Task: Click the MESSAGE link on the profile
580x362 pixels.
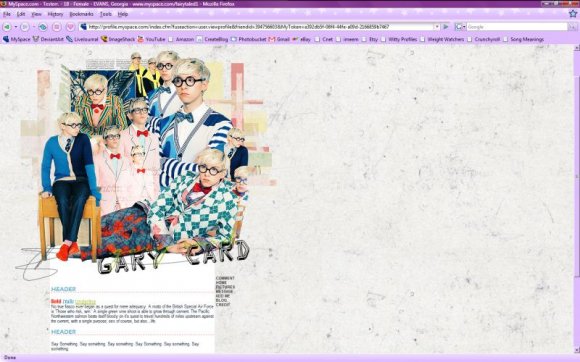Action: (x=225, y=291)
